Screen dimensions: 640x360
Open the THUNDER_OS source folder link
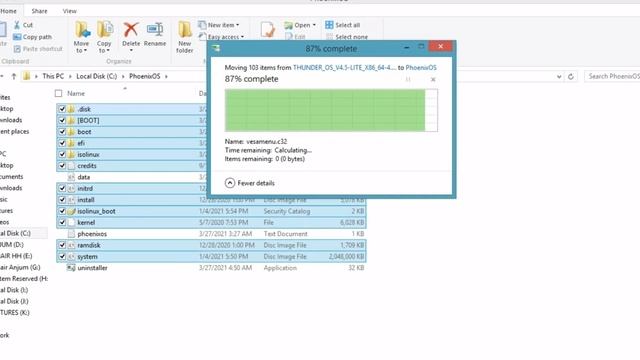344,68
